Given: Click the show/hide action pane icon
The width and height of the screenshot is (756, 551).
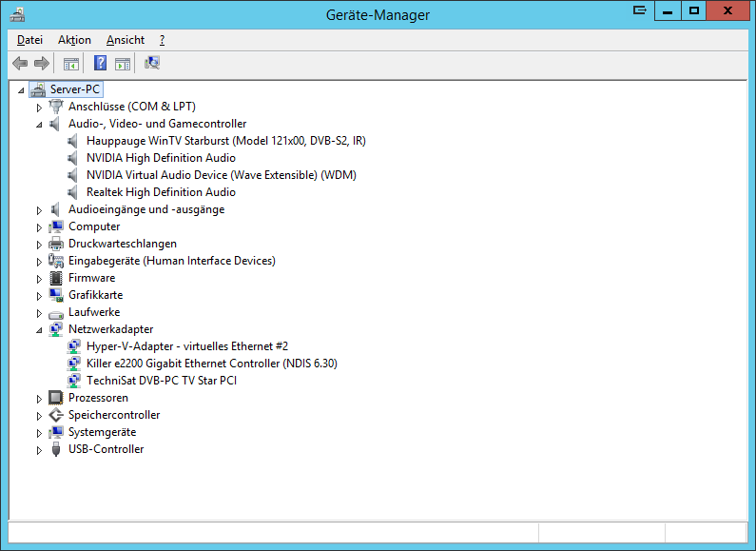Looking at the screenshot, I should point(122,64).
